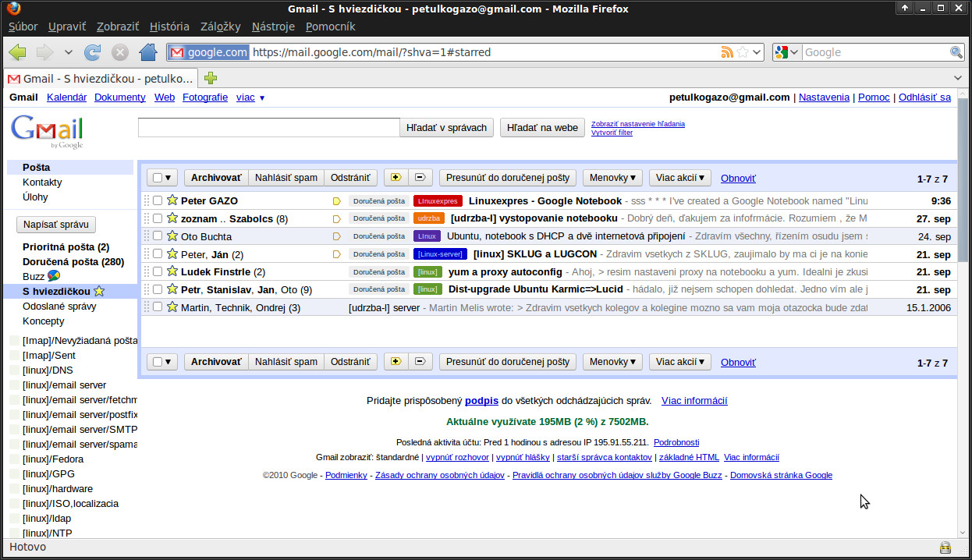Click the Google search engine icon

782,52
